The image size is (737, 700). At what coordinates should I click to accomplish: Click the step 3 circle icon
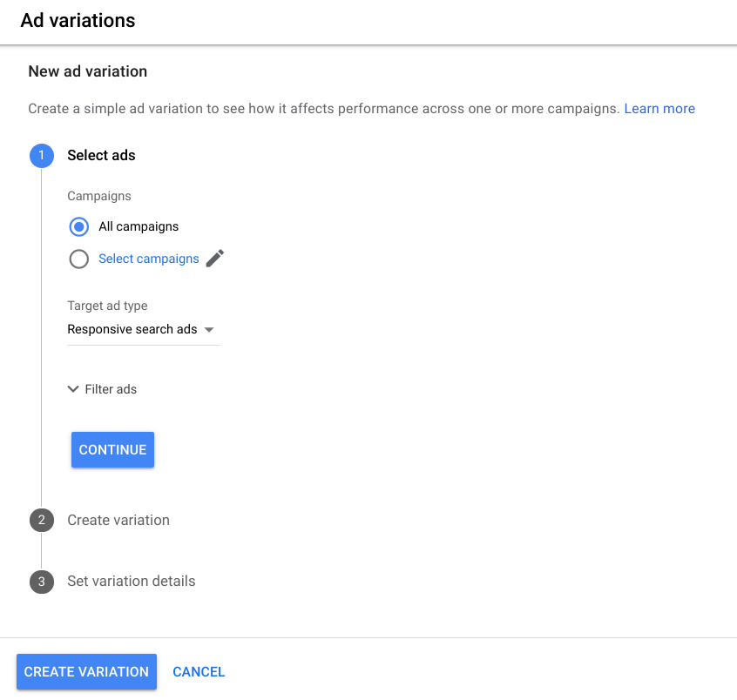tap(41, 582)
